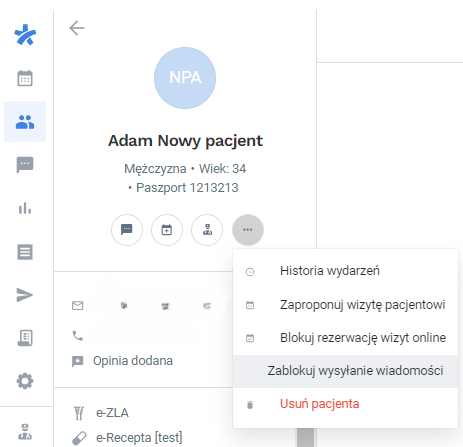The width and height of the screenshot is (463, 447).
Task: Select Historia wydarzeń from menu
Action: pos(345,271)
